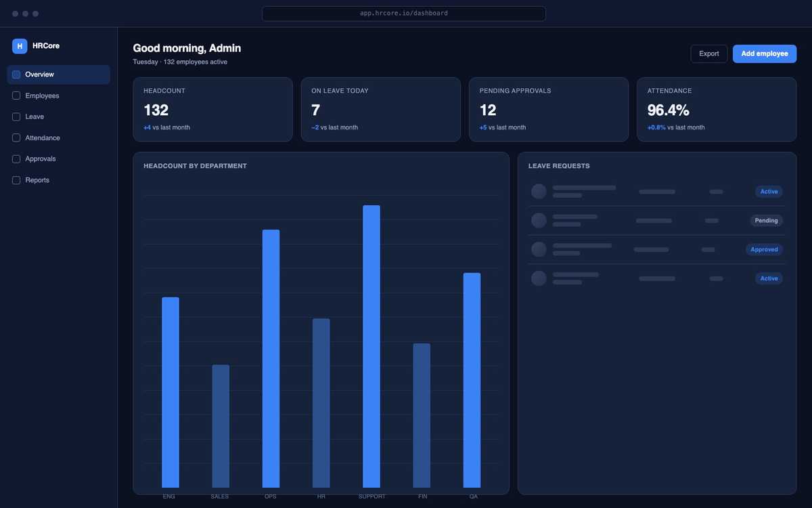The image size is (812, 508).
Task: Click the SALES department bar
Action: click(221, 426)
